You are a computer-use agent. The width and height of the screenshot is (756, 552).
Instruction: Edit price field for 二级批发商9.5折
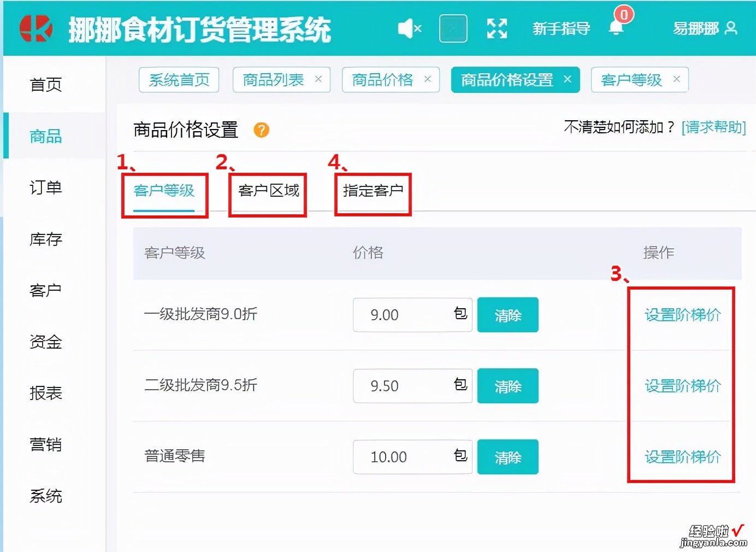(x=412, y=386)
